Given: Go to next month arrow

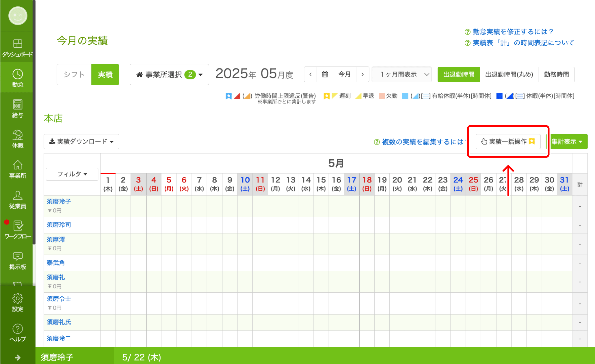Looking at the screenshot, I should (362, 74).
